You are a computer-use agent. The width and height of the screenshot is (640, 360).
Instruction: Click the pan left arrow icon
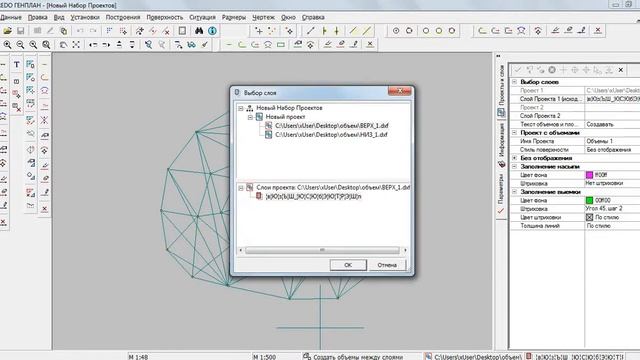point(93,44)
